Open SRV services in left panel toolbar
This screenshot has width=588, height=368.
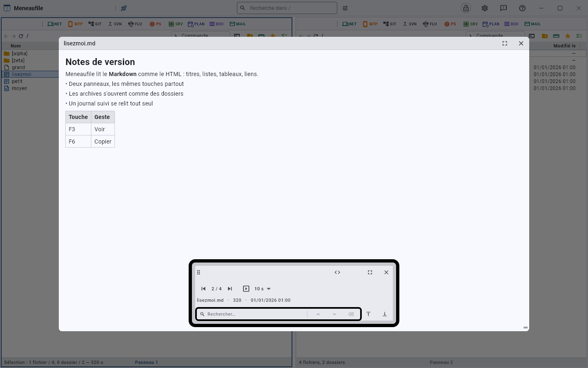pyautogui.click(x=176, y=24)
